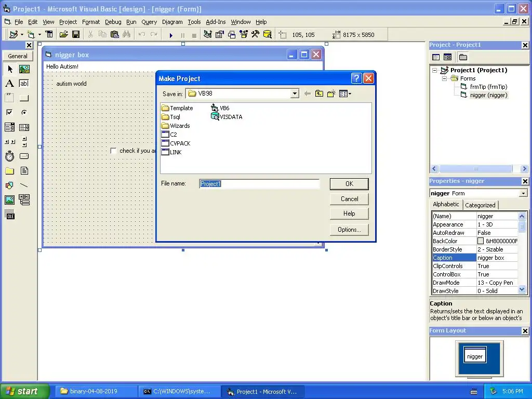The image size is (532, 399).
Task: Select the CommandButton control tool
Action: coord(24,98)
